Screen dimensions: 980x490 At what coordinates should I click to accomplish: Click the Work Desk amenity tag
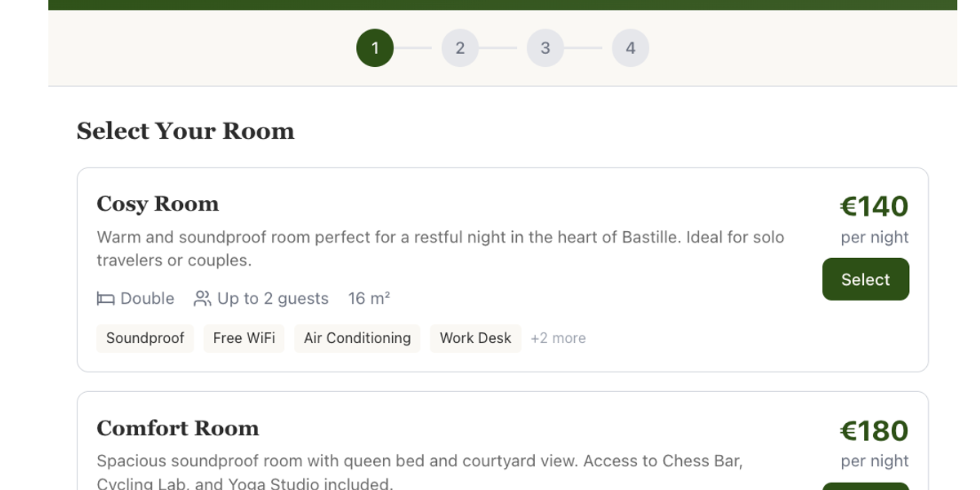click(475, 337)
